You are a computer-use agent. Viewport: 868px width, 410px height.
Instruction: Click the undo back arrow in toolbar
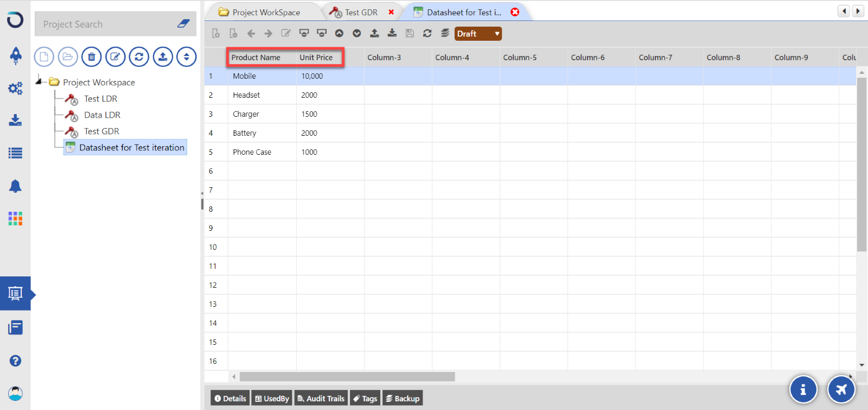click(x=251, y=34)
